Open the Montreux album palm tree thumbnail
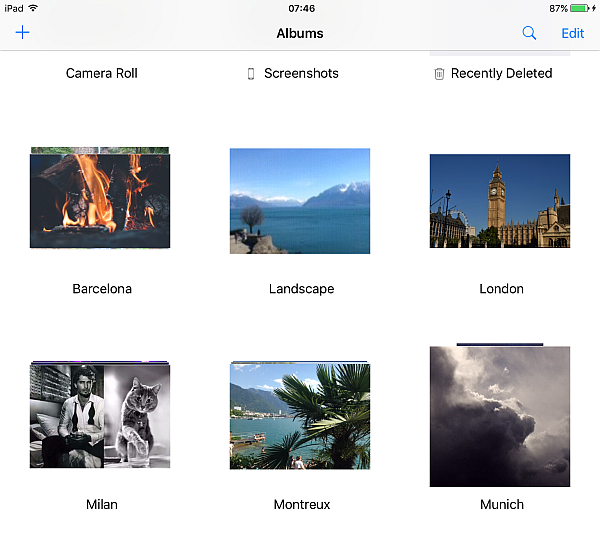Viewport: 600px width, 539px height. (300, 416)
